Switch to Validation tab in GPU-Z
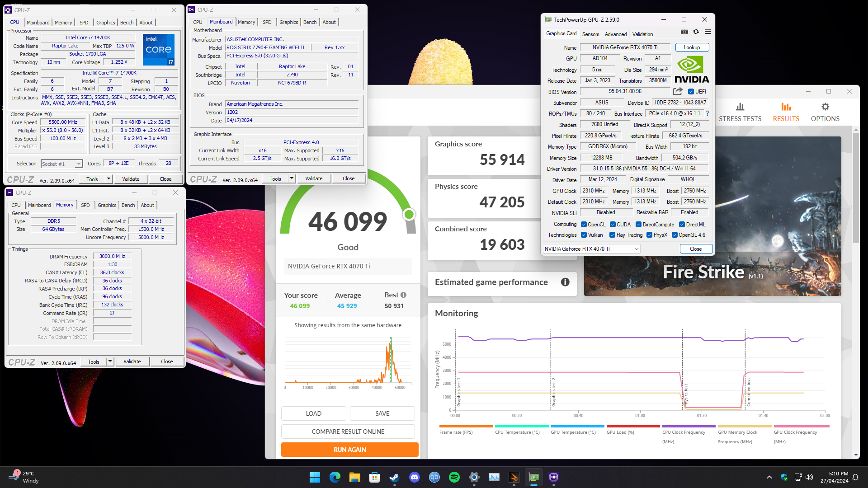The width and height of the screenshot is (868, 488). [642, 34]
